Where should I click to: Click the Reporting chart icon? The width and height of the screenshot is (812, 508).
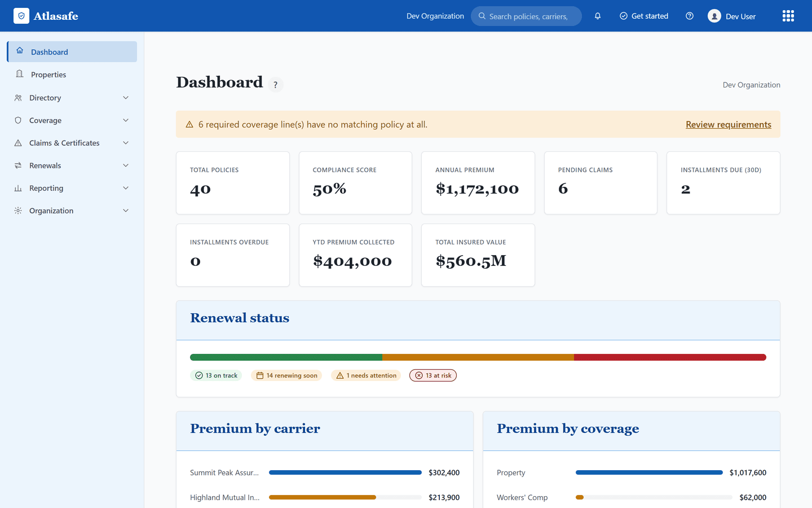click(18, 188)
